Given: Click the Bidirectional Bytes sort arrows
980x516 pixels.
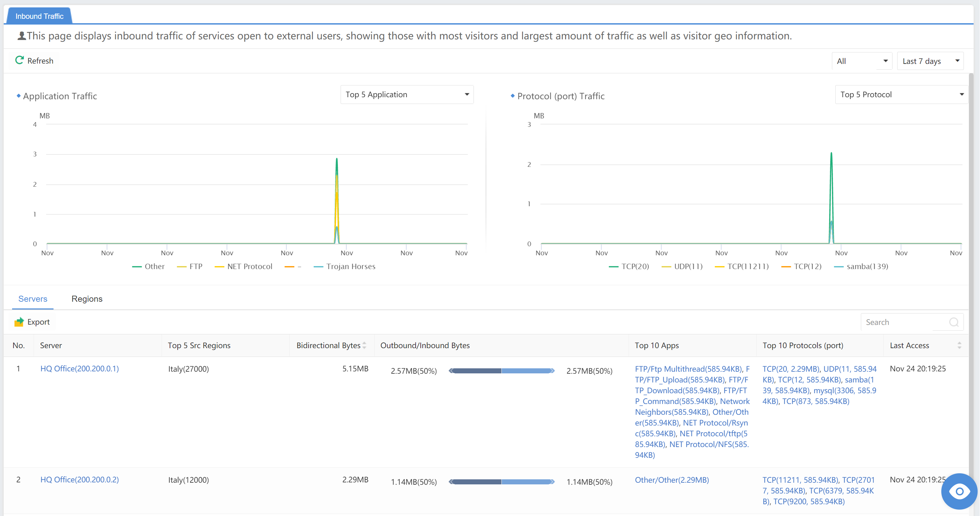Looking at the screenshot, I should 364,345.
